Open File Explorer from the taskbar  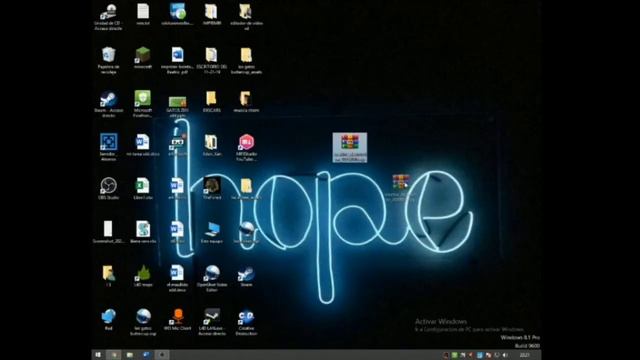tap(130, 355)
